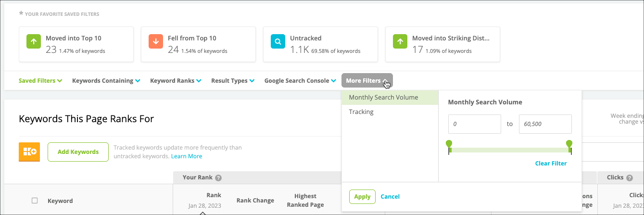Click the orange down-arrow icon on Fell from Top 10
Image resolution: width=644 pixels, height=215 pixels.
[156, 42]
